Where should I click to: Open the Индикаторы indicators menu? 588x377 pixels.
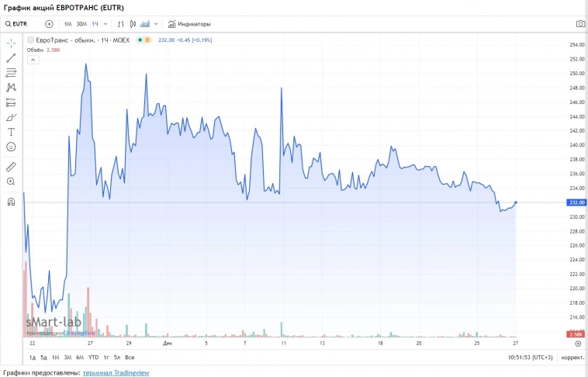[x=189, y=24]
